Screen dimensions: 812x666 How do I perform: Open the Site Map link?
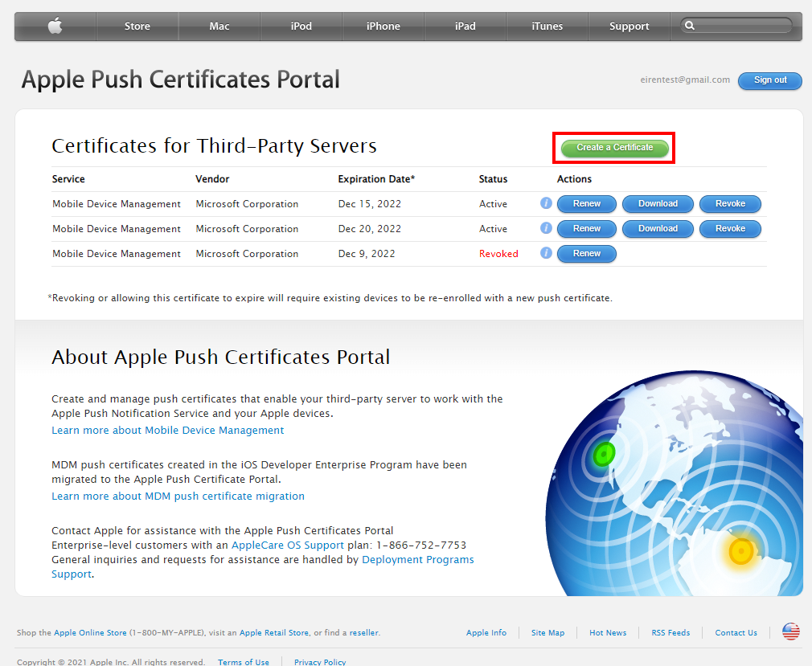[x=547, y=632]
